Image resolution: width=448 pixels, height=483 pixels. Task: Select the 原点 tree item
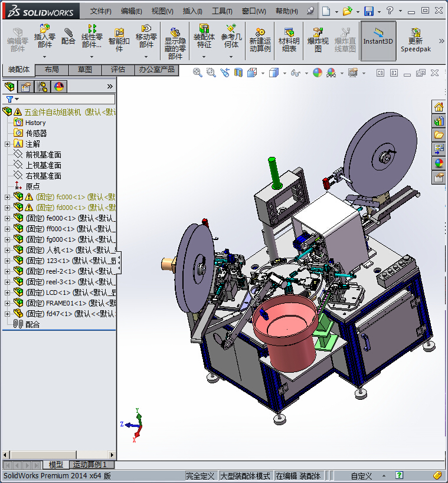pos(32,186)
